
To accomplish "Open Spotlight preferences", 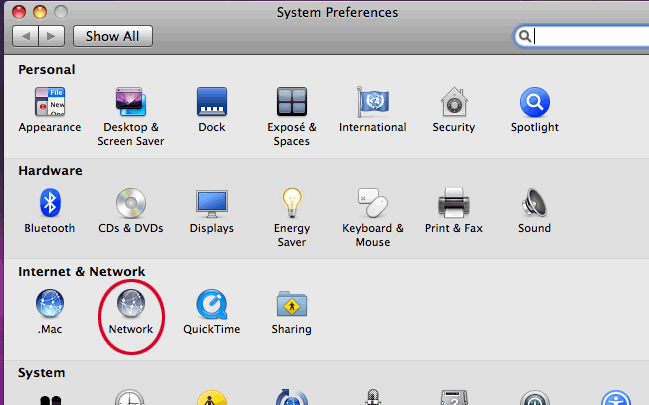I will pos(534,103).
